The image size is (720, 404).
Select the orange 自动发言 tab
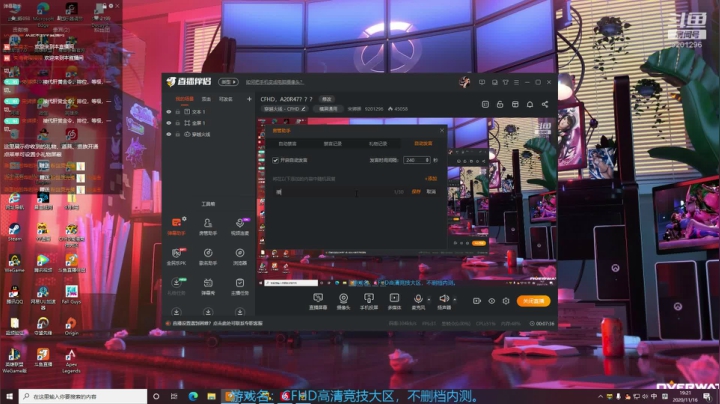pos(423,144)
